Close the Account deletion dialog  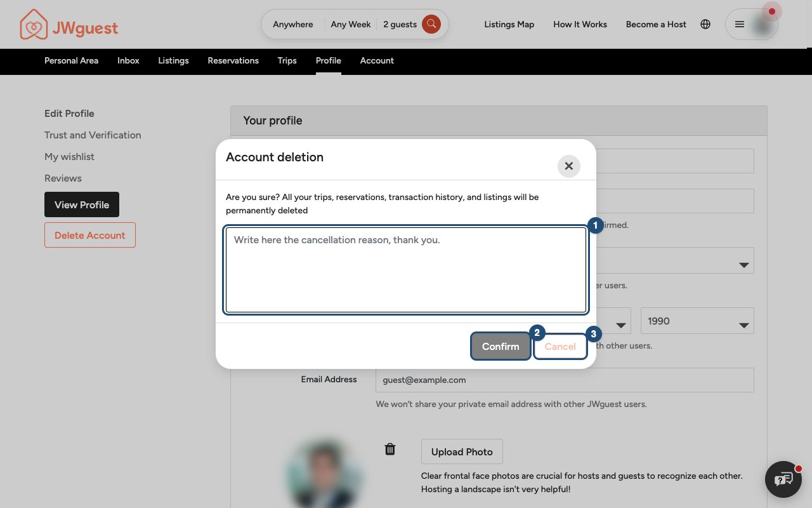click(x=569, y=166)
